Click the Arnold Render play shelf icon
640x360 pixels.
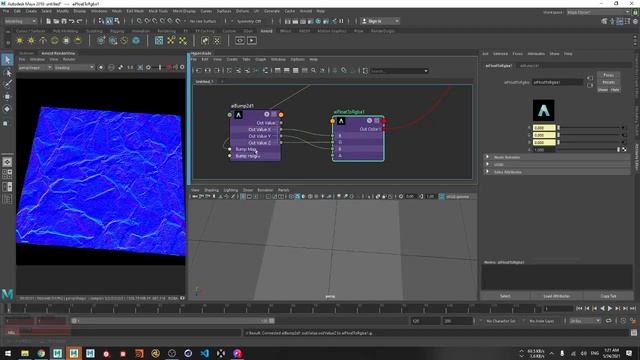(252, 40)
